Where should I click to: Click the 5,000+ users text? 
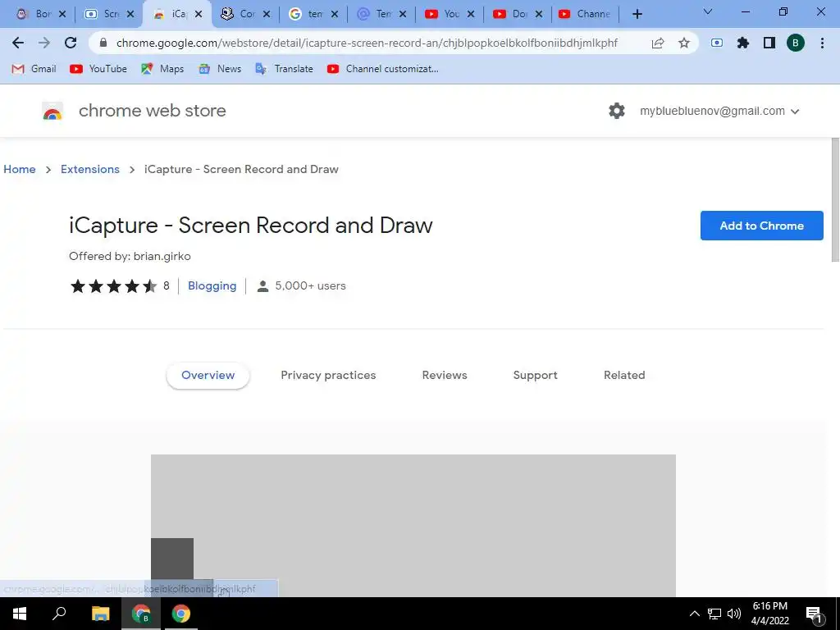310,286
